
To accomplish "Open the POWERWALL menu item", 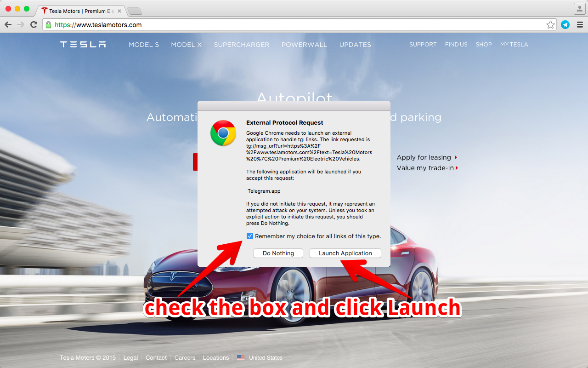I will tap(305, 45).
